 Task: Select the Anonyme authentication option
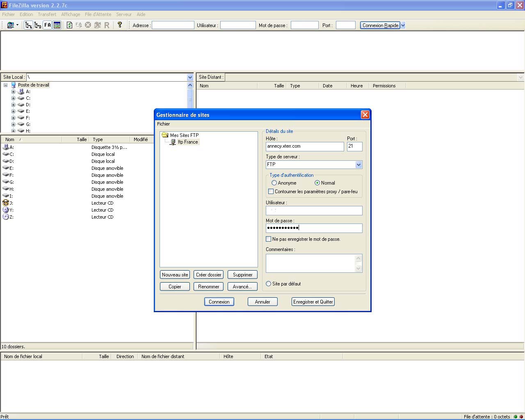pyautogui.click(x=274, y=183)
